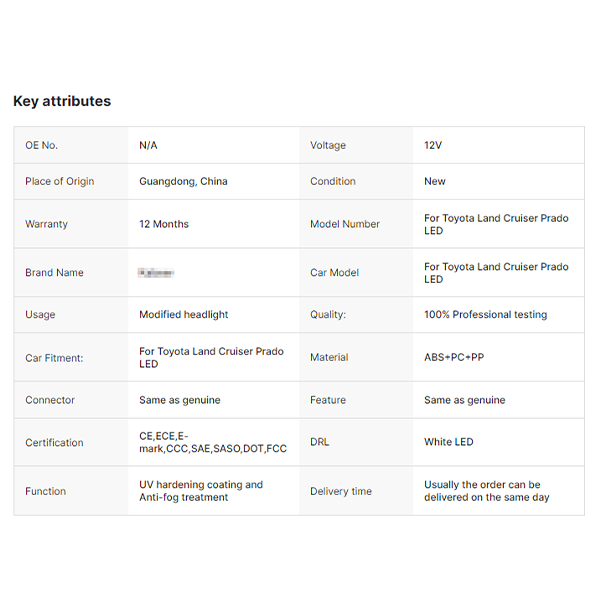Screen dimensions: 600x600
Task: Click the same-day delivery description text
Action: (x=486, y=491)
